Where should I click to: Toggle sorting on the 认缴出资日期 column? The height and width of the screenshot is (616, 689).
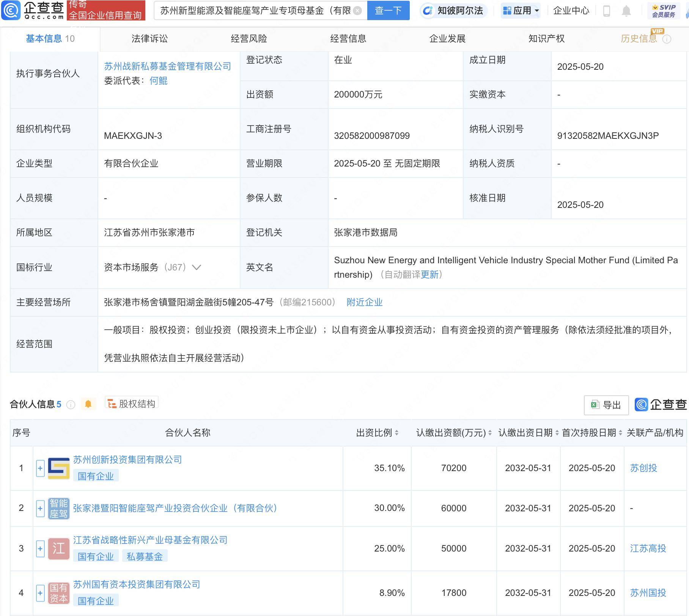[556, 432]
